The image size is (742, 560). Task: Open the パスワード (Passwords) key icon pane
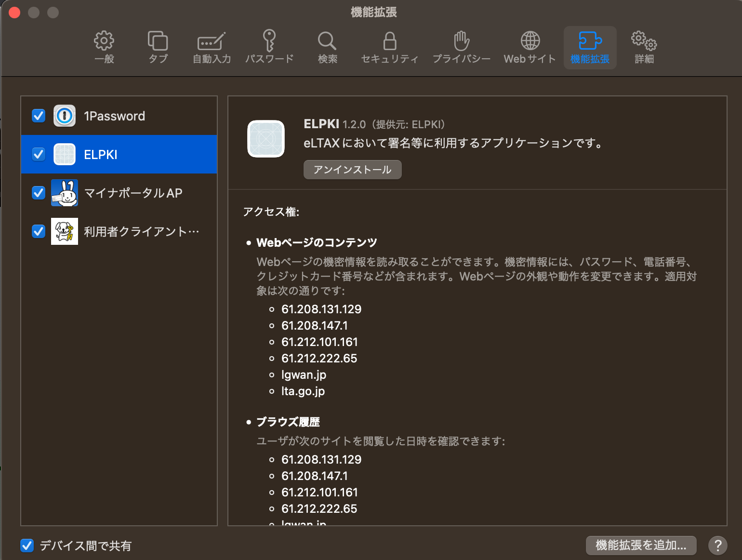[269, 47]
